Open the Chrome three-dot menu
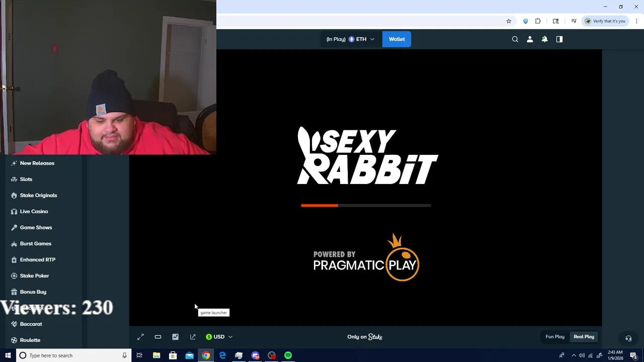This screenshot has height=362, width=644. coord(637,21)
